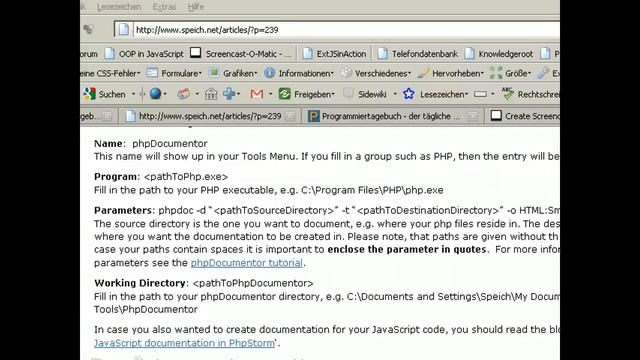Image resolution: width=640 pixels, height=360 pixels.
Task: Open the Hilfe menu
Action: [x=196, y=7]
